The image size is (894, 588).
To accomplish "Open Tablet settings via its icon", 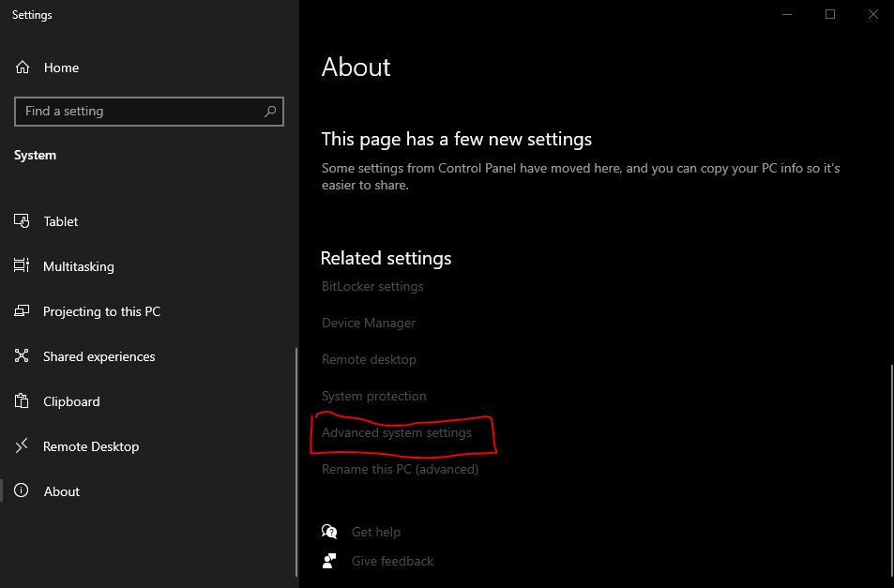I will tap(23, 221).
